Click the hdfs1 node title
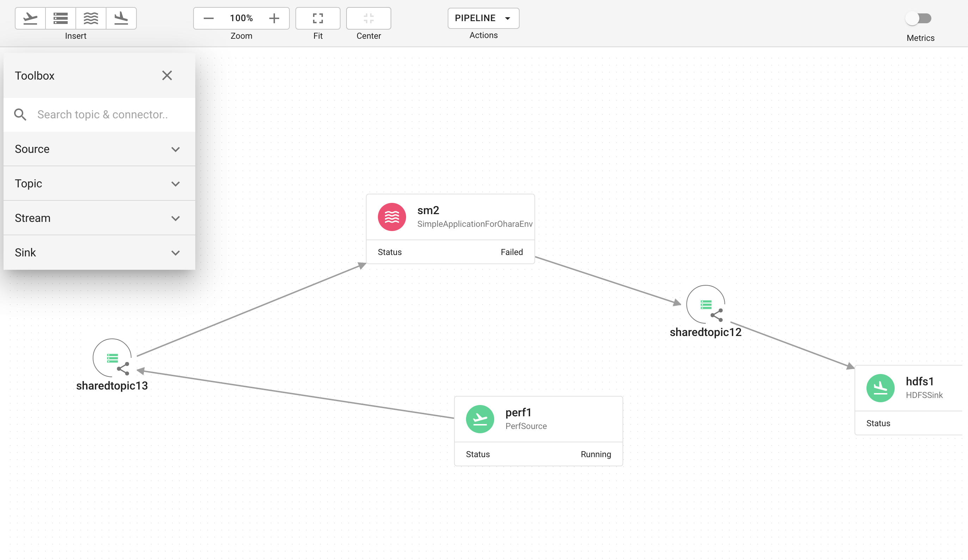Image resolution: width=968 pixels, height=560 pixels. pos(920,381)
